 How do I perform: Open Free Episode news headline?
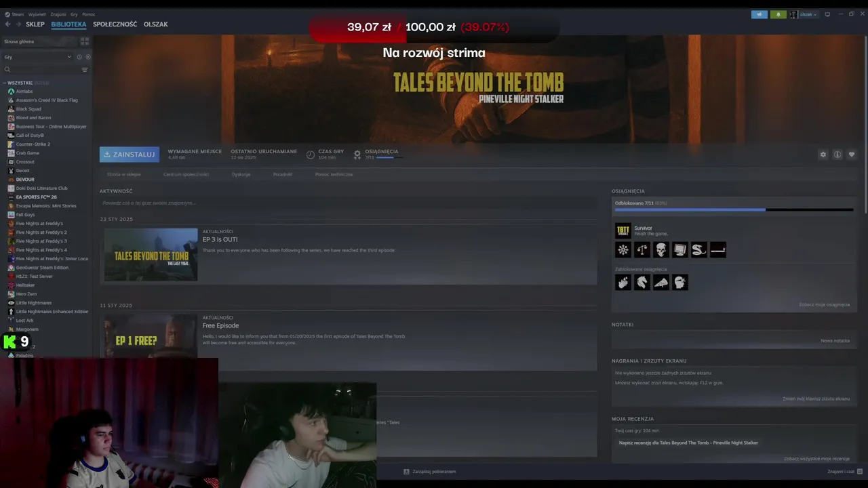pos(220,326)
